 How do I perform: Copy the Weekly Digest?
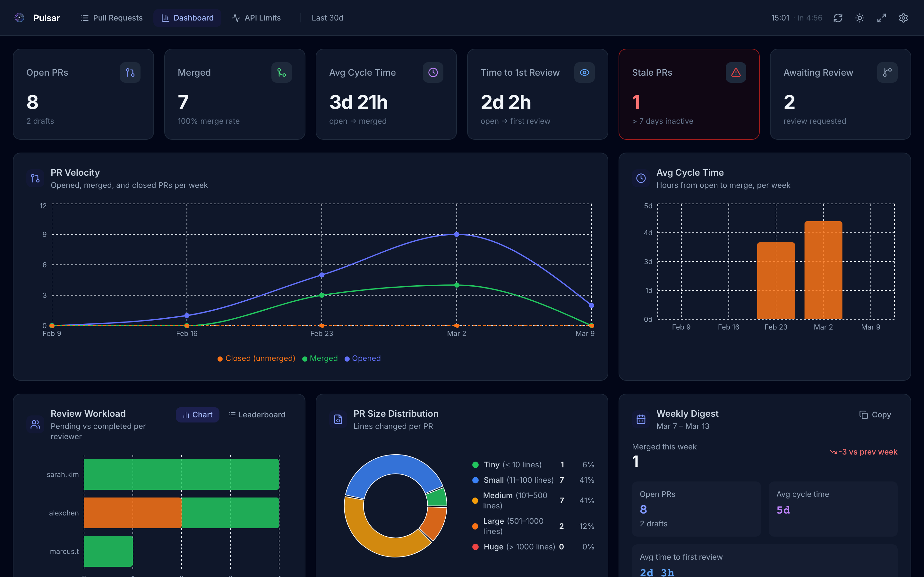click(x=875, y=415)
